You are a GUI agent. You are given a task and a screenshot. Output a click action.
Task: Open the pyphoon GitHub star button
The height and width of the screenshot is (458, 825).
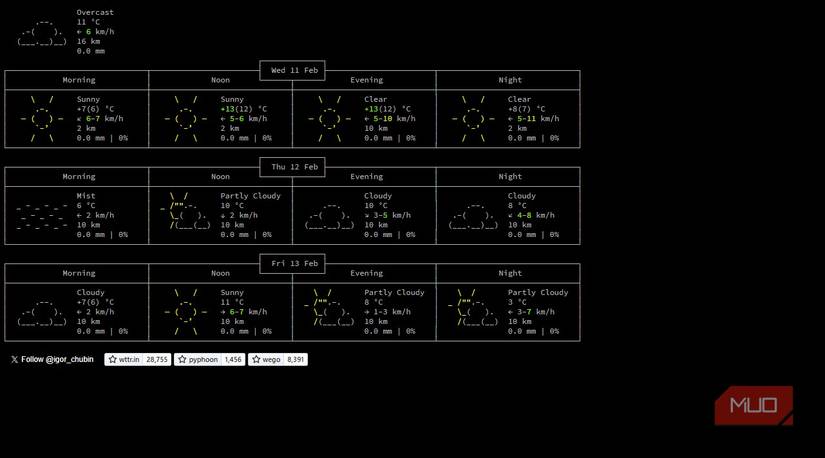(198, 360)
